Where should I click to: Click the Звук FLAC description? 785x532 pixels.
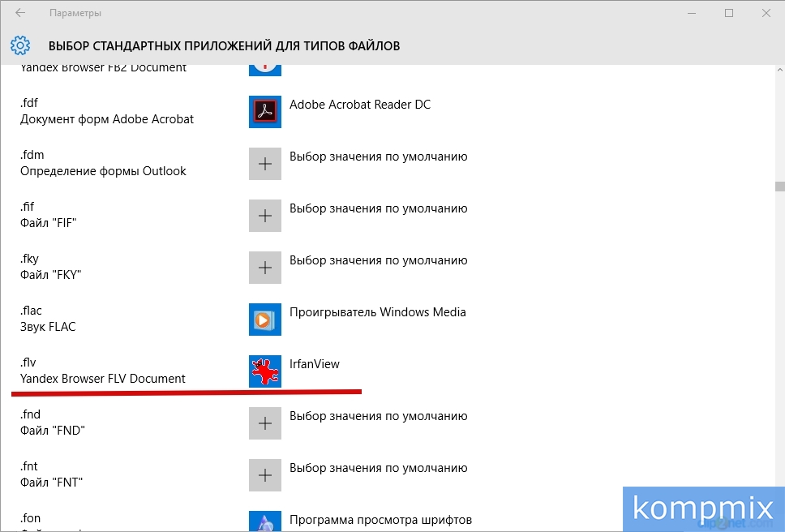tap(48, 328)
